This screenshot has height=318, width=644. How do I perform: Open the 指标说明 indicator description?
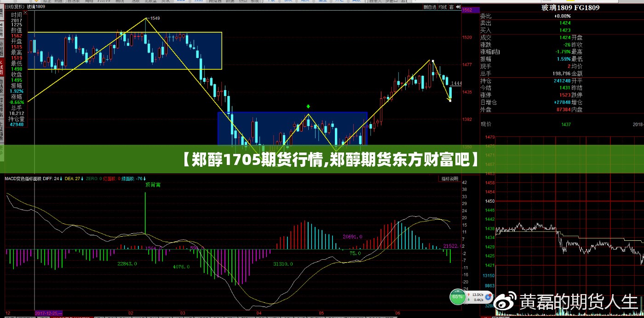point(449,178)
